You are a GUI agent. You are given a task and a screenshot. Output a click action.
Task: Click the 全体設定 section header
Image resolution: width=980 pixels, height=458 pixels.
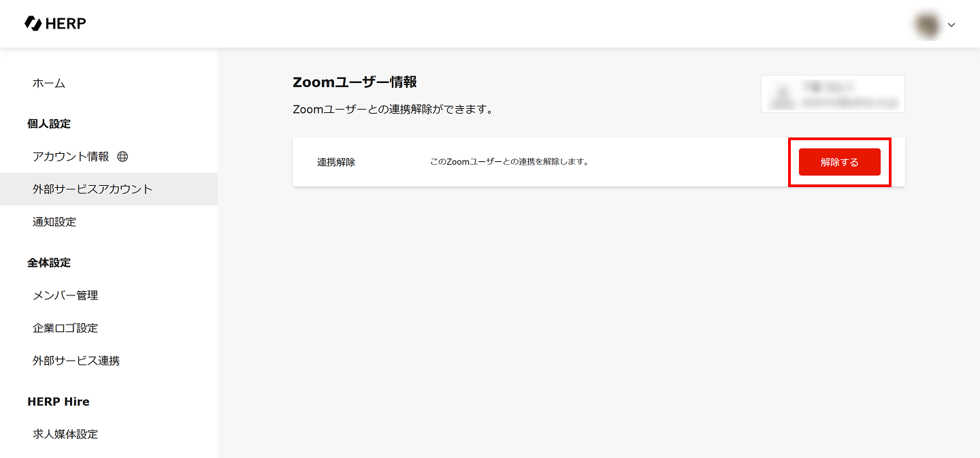tap(49, 263)
